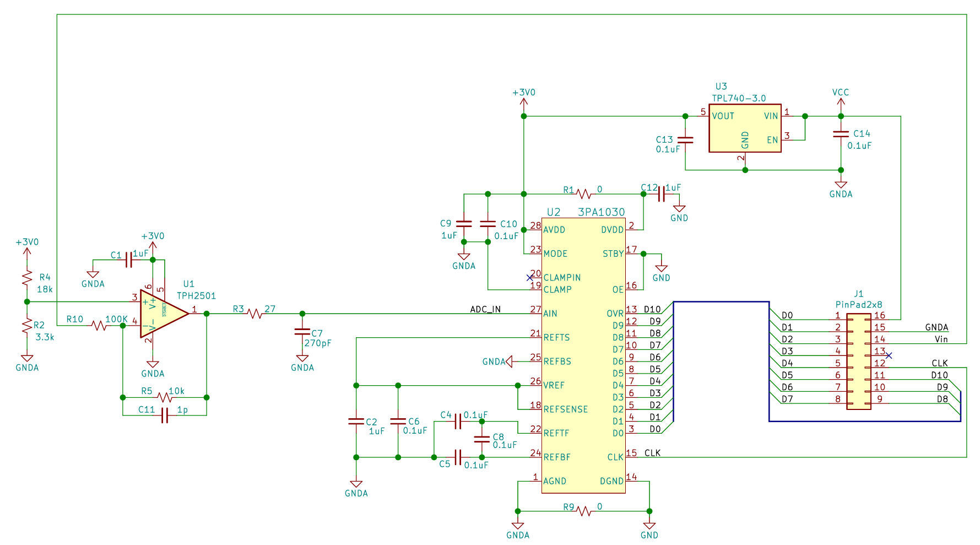
Task: Click the R5 10k feedback resistor
Action: pos(164,397)
